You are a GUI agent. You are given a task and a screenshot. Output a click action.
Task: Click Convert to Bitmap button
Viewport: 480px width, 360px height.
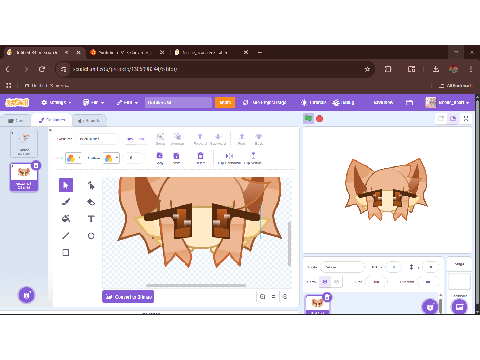pos(128,296)
